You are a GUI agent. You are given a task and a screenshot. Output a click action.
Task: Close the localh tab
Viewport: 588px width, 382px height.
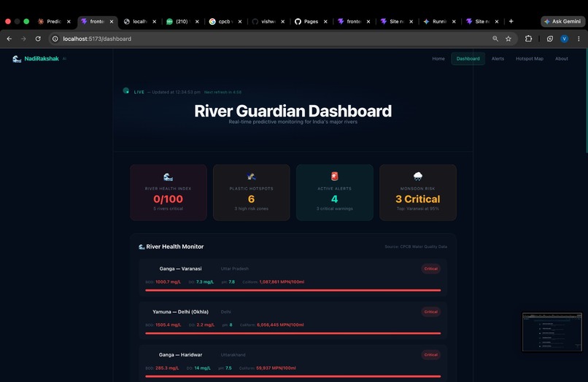154,22
